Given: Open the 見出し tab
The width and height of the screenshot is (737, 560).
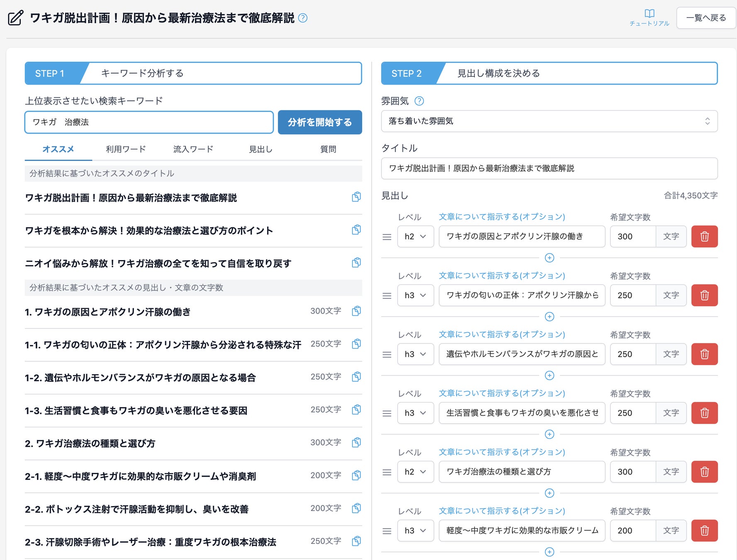Looking at the screenshot, I should point(260,149).
